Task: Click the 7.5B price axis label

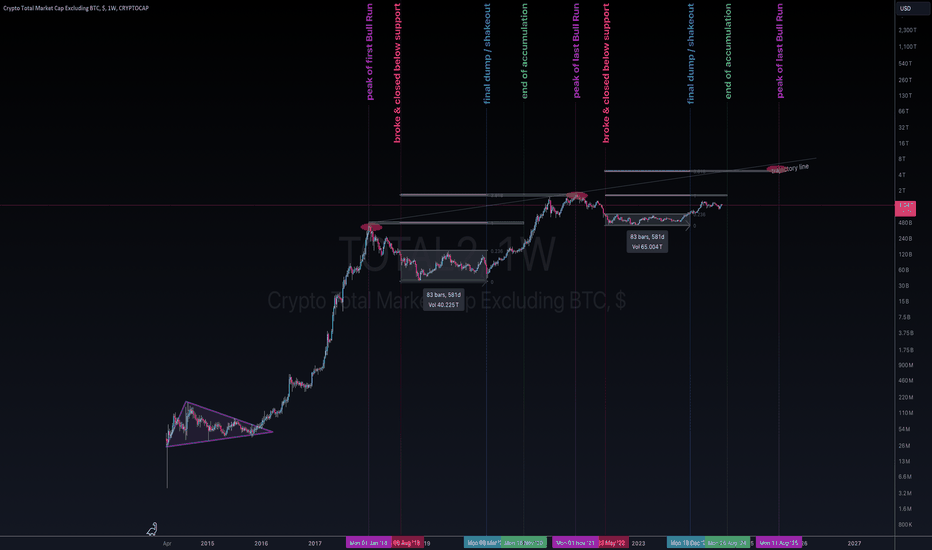Action: pos(905,318)
